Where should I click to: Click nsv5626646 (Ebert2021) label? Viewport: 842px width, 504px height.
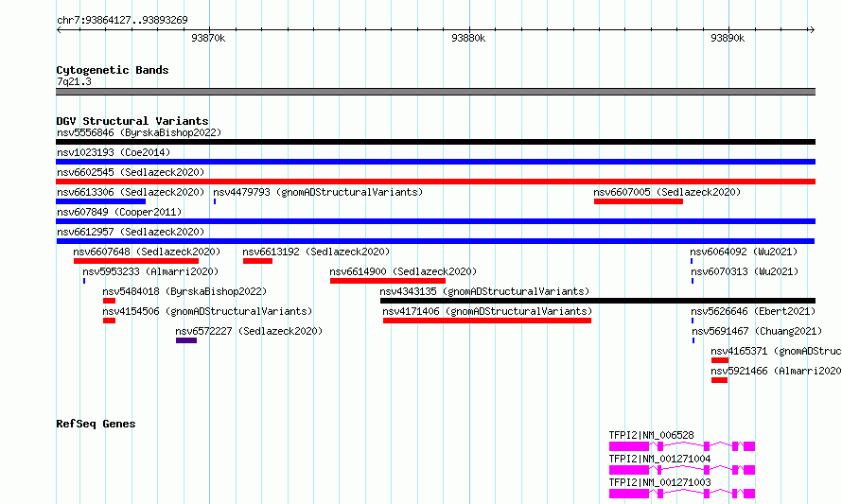(x=753, y=311)
